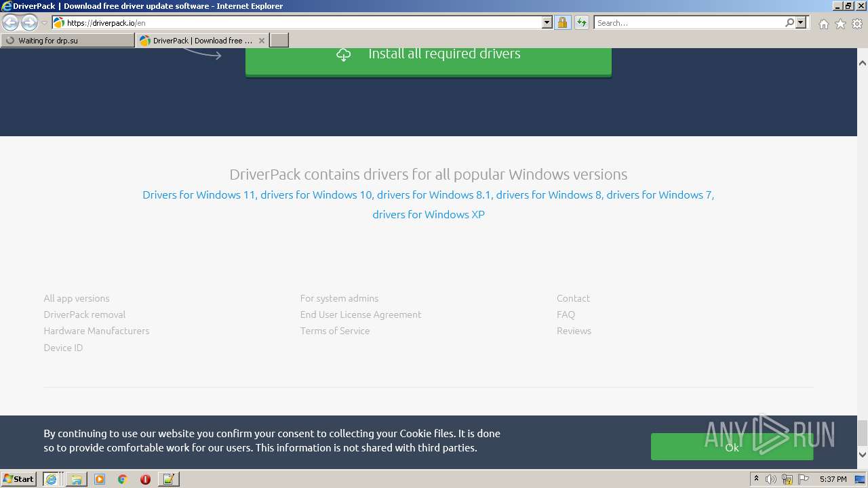Click the browser Search box
The height and width of the screenshot is (488, 868).
[688, 22]
